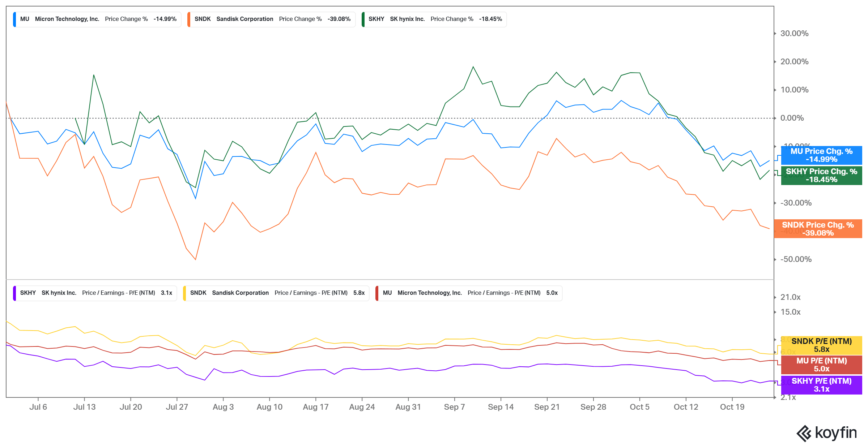Click the SKHY SK hynix Price Change legend
868x448 pixels.
pos(434,19)
